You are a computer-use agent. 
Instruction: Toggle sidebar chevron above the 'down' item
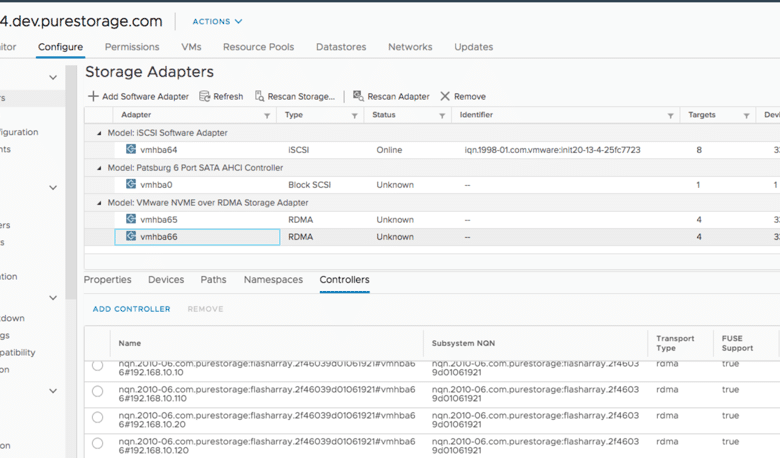(53, 297)
